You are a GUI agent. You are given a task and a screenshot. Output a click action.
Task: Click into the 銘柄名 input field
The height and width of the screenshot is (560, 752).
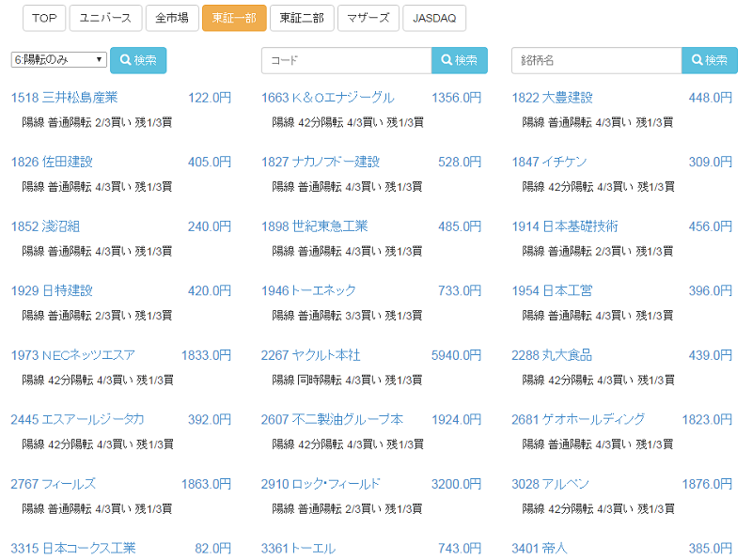coord(596,60)
